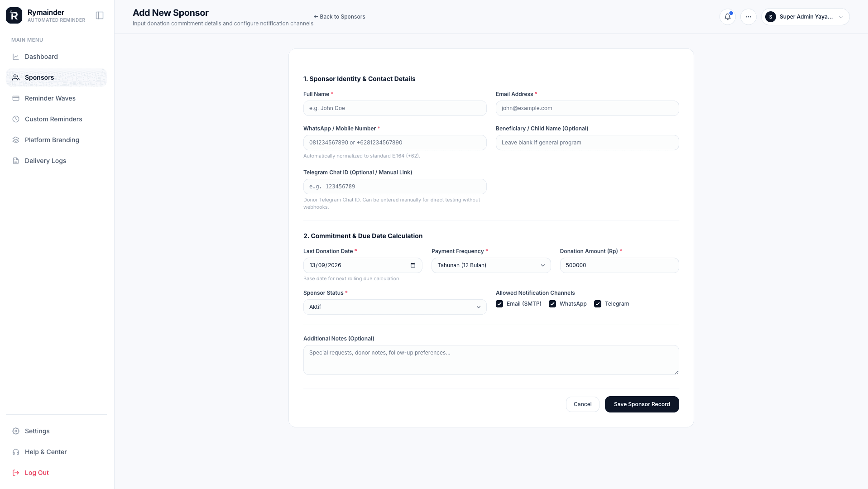The image size is (868, 489).
Task: Focus Beneficiary / Child Name field
Action: (587, 143)
